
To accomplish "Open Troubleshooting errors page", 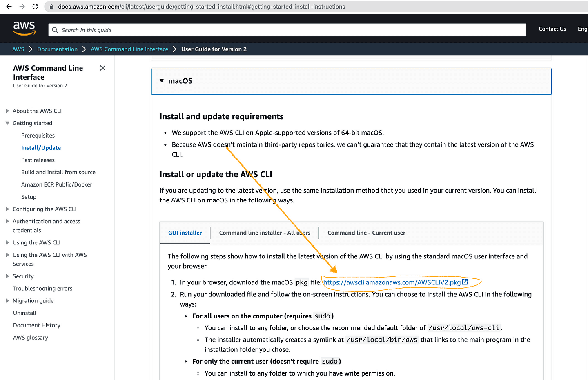I will (42, 289).
